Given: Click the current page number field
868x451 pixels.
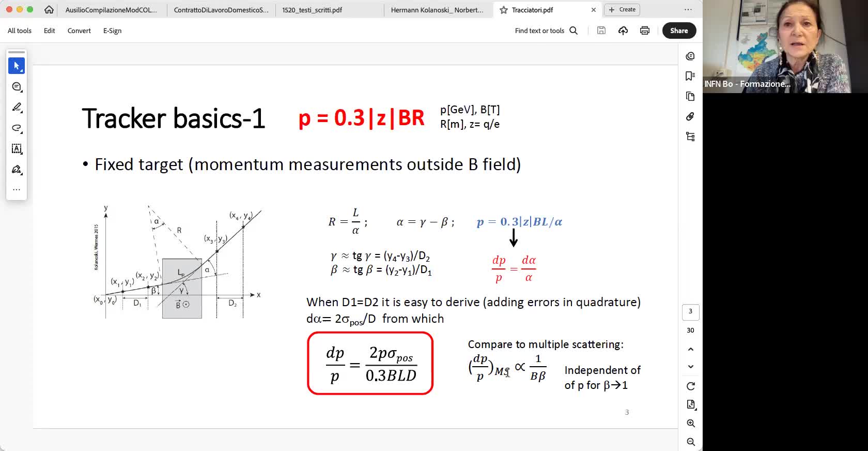Looking at the screenshot, I should [690, 311].
